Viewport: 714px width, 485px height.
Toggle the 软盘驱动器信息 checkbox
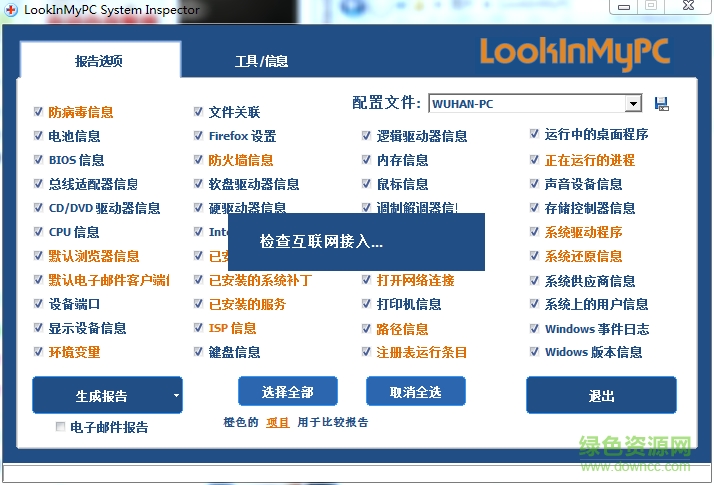click(198, 184)
